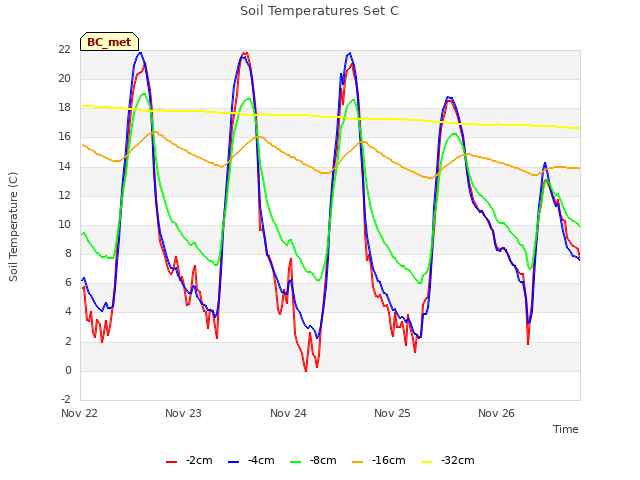This screenshot has width=640, height=480.
Task: Click the Nov 26 x-axis tick label
Action: coord(496,413)
